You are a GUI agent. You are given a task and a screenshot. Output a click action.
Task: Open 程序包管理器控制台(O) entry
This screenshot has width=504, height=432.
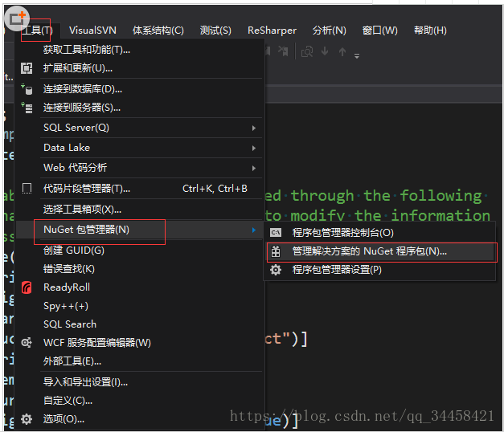coord(342,233)
